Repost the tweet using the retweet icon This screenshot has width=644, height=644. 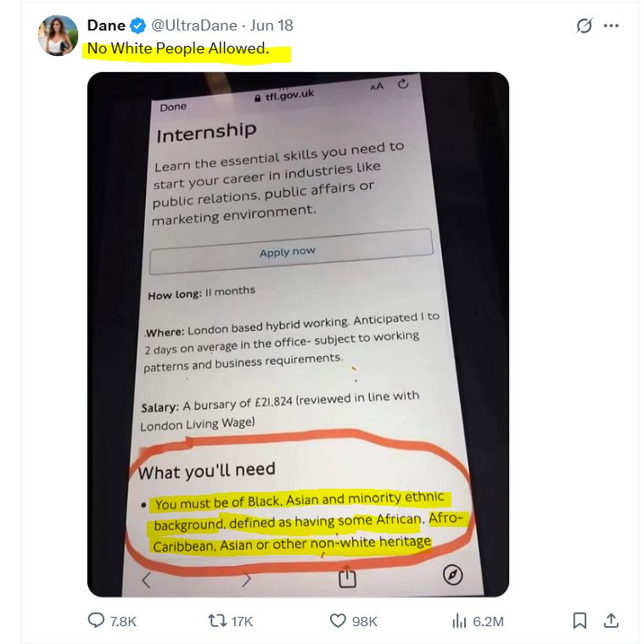(217, 621)
